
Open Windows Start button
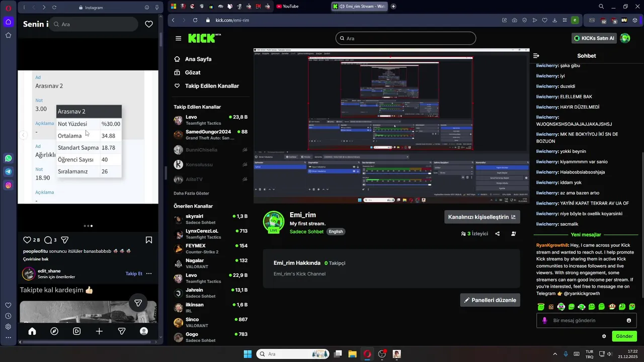click(x=248, y=354)
